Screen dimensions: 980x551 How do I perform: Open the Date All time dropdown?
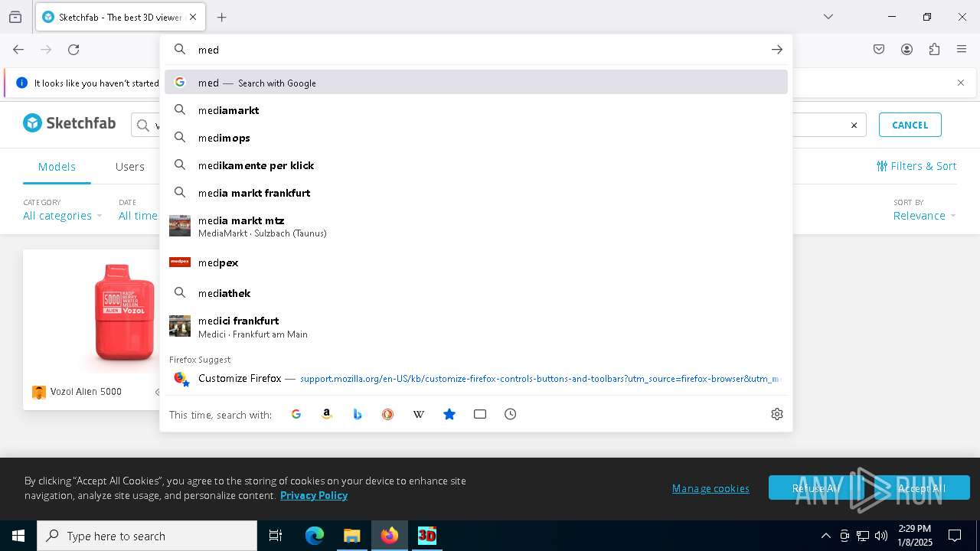pyautogui.click(x=139, y=216)
